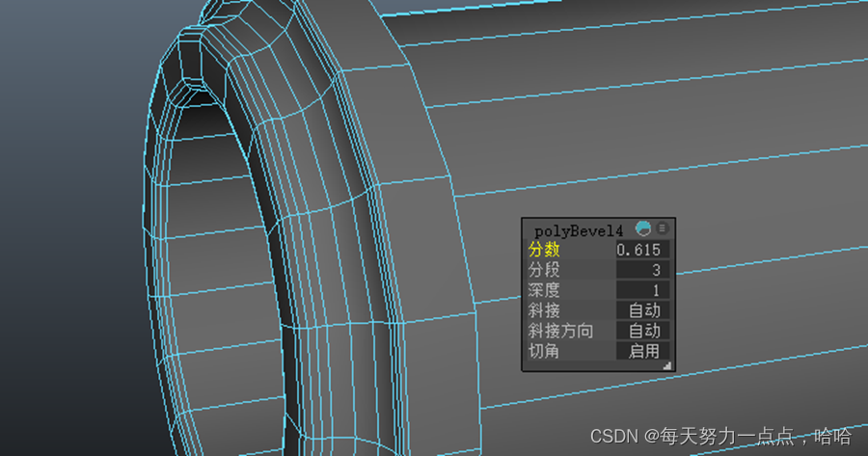This screenshot has height=456, width=868.
Task: Open the 斜接方向 option set to 自动
Action: point(642,331)
